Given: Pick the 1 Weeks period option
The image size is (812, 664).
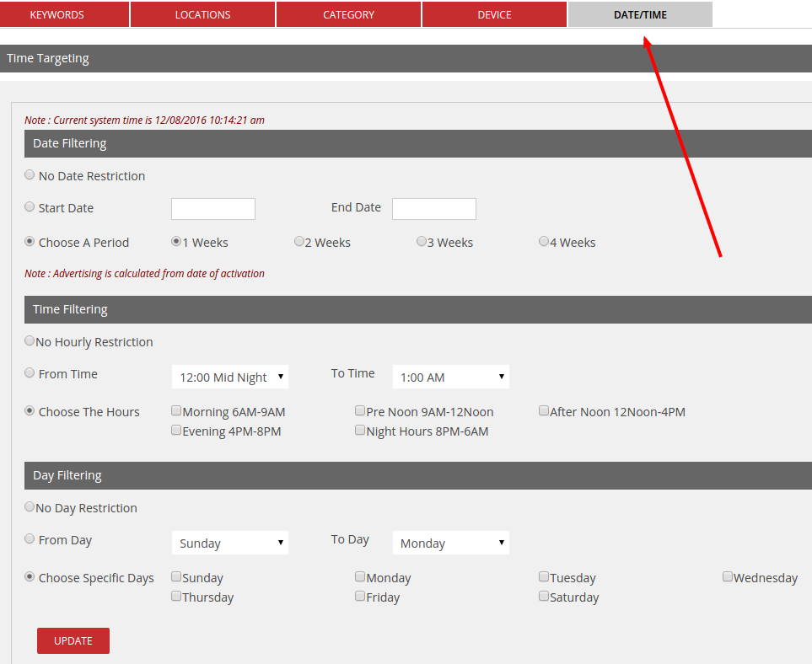Looking at the screenshot, I should tap(176, 242).
